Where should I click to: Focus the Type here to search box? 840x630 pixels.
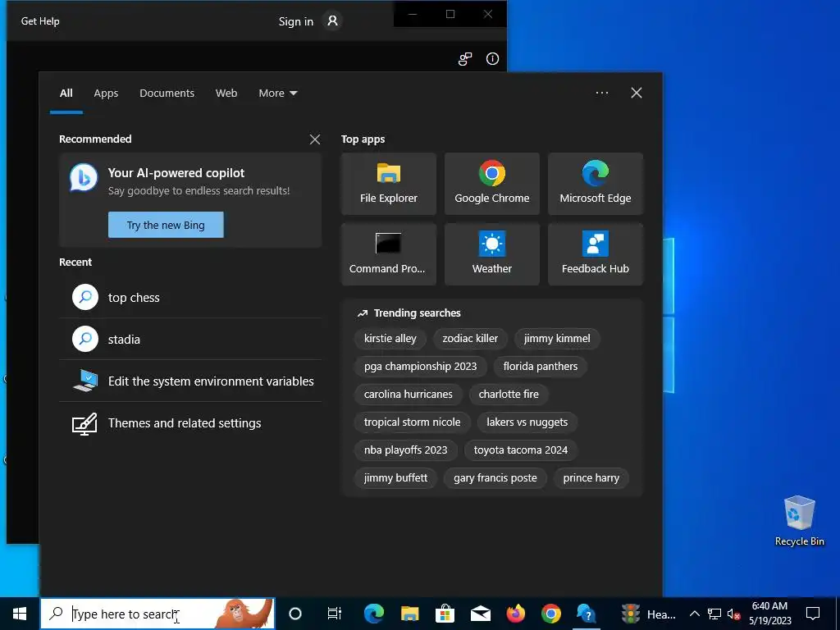click(157, 614)
